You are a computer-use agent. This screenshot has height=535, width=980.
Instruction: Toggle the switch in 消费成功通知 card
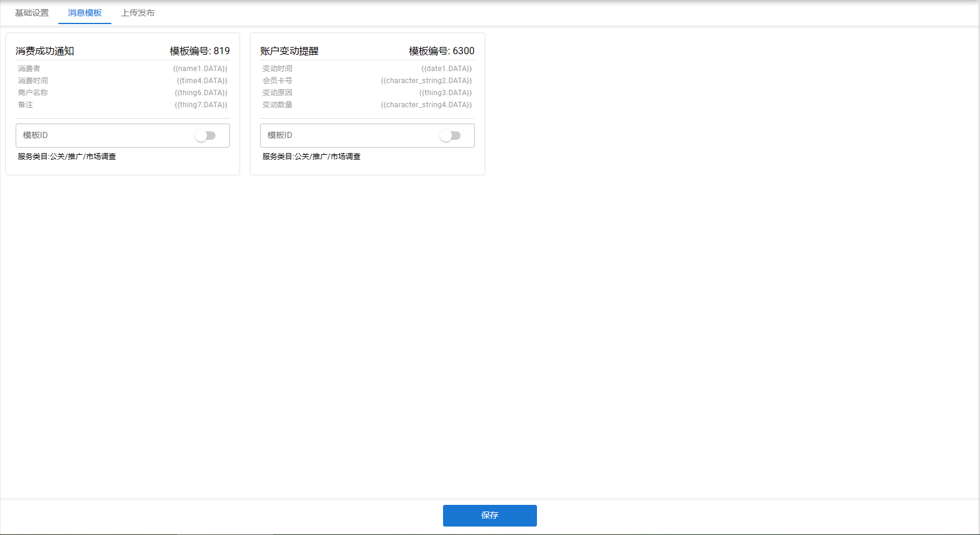point(205,136)
